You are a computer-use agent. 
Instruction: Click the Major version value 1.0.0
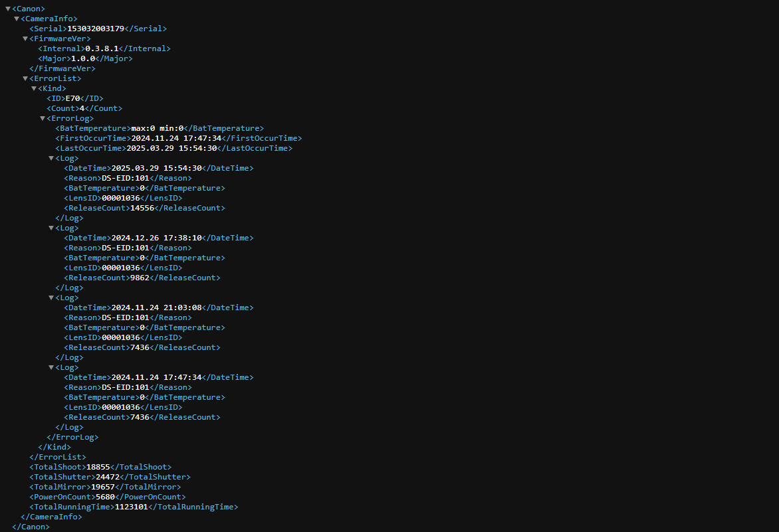[83, 58]
